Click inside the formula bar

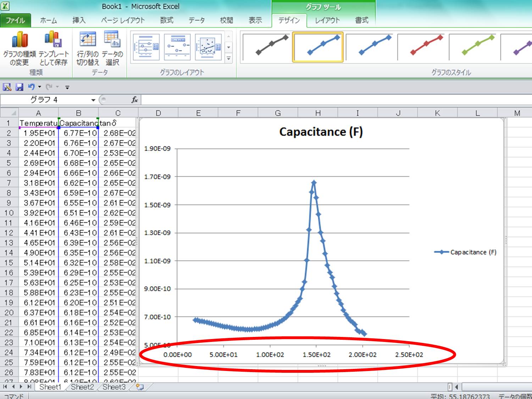(336, 100)
